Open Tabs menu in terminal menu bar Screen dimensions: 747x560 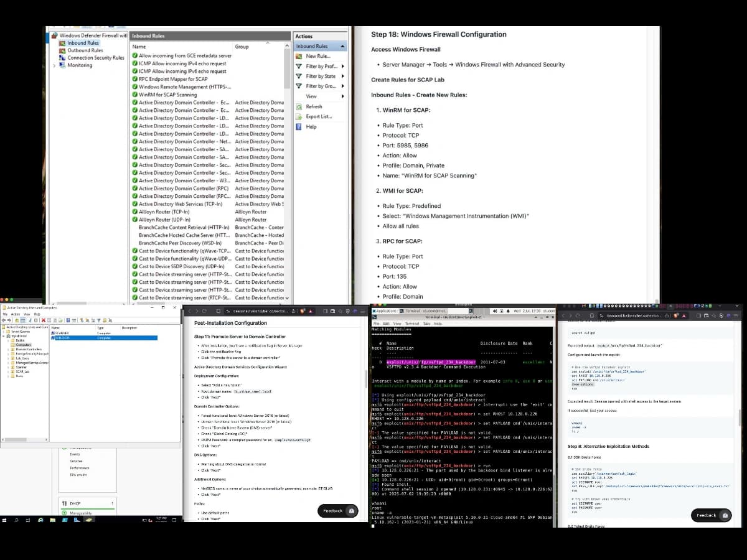(426, 324)
